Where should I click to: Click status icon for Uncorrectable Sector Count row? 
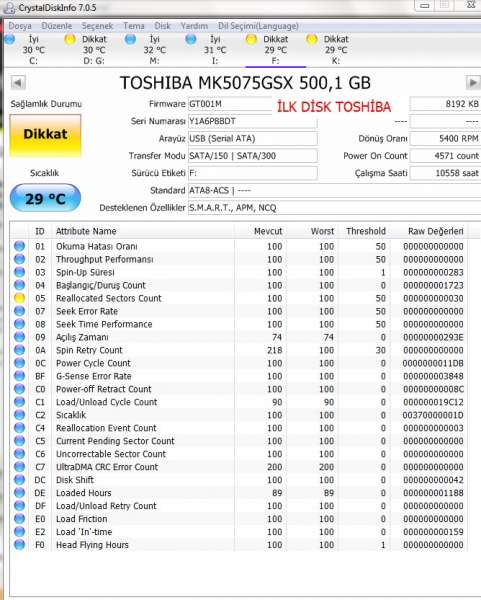pyautogui.click(x=20, y=454)
